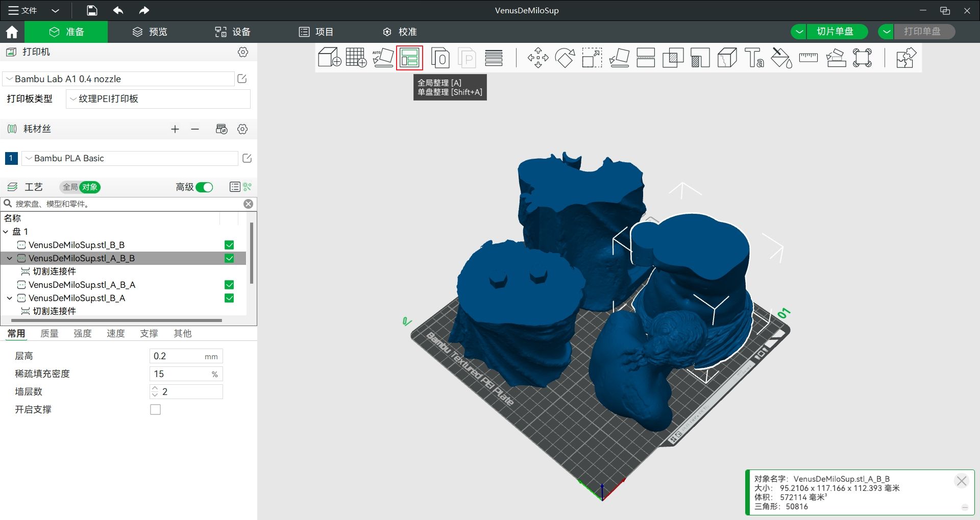Enable the 开启支撑 support checkbox
The width and height of the screenshot is (980, 520).
tap(156, 410)
